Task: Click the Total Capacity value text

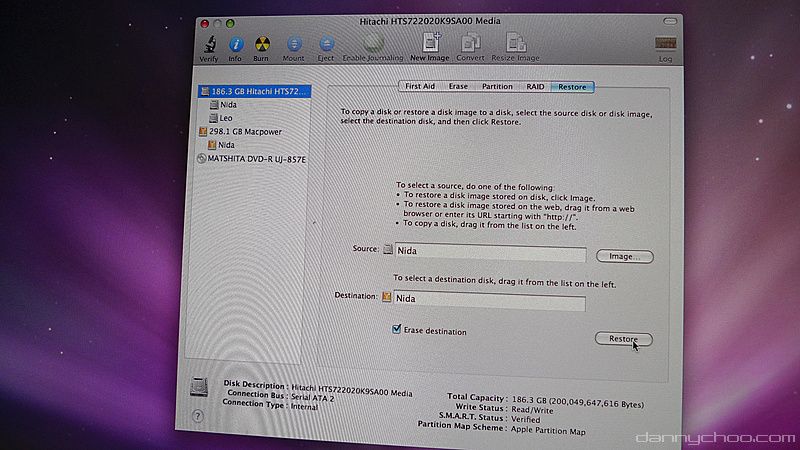Action: pyautogui.click(x=578, y=402)
